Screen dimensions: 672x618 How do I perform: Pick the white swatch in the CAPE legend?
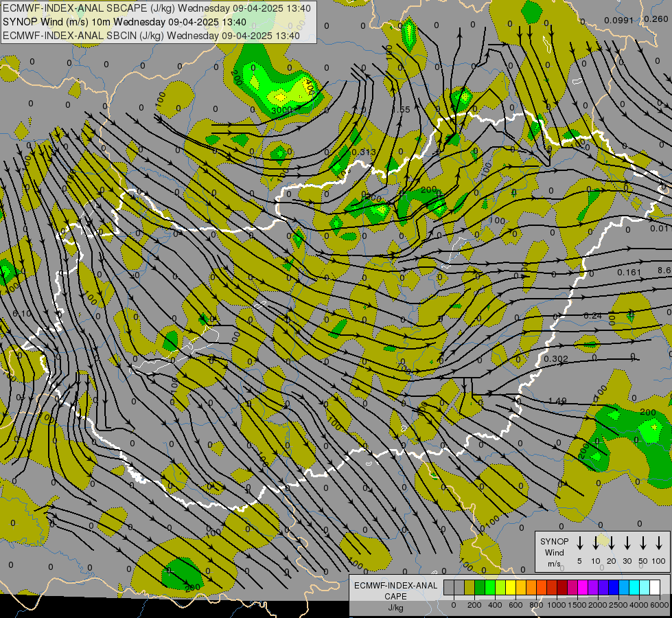click(655, 588)
